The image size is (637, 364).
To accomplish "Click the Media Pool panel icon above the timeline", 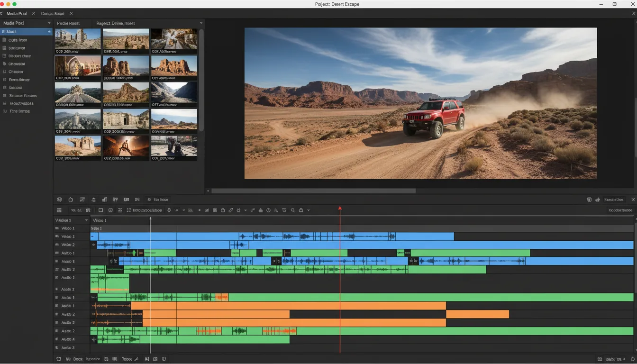I will pyautogui.click(x=59, y=199).
